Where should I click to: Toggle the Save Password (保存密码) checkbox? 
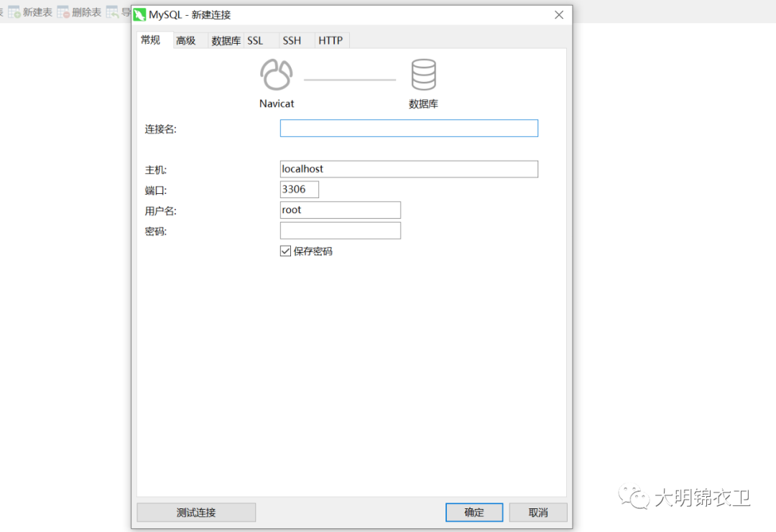[x=285, y=251]
